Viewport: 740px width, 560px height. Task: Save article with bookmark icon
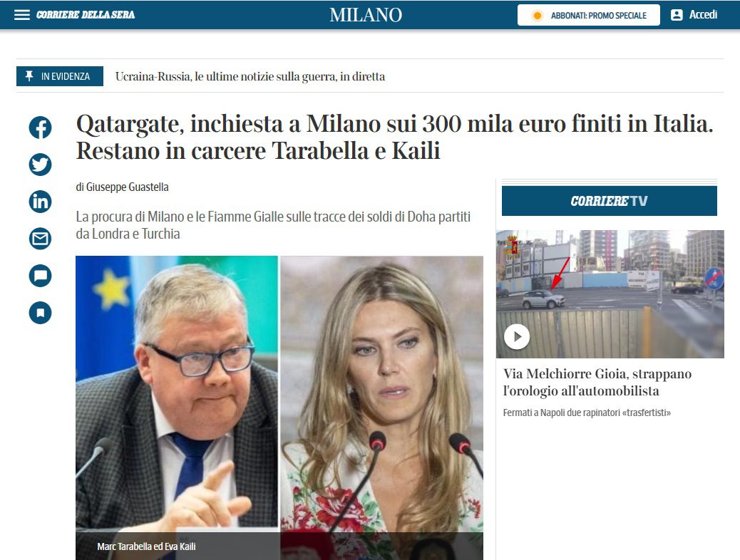click(40, 313)
